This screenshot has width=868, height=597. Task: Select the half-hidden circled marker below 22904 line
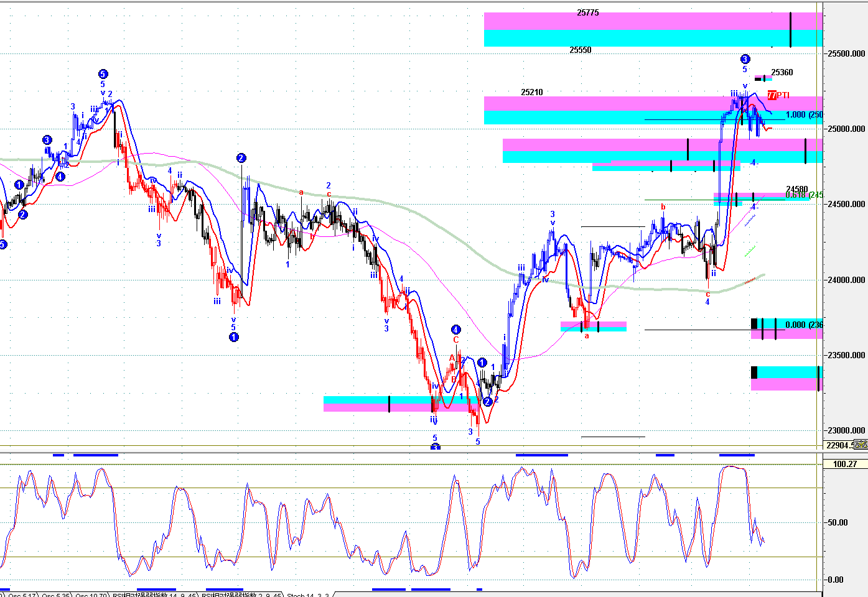pos(436,447)
